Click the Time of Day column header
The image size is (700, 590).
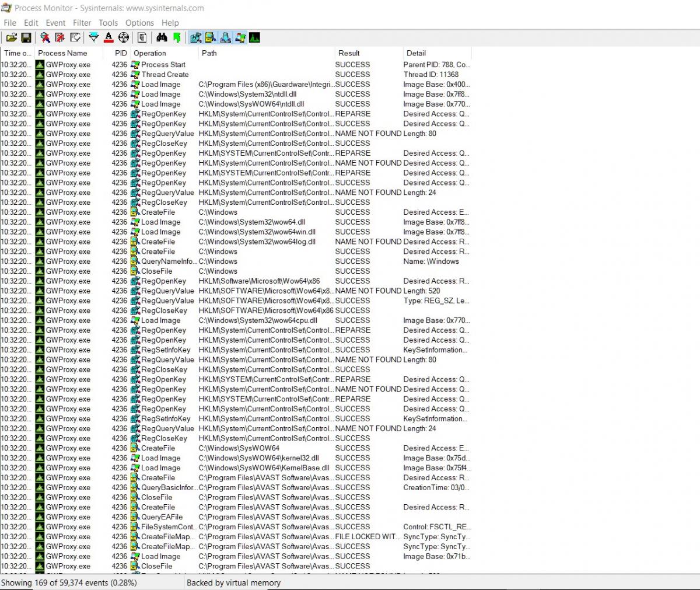click(x=17, y=53)
